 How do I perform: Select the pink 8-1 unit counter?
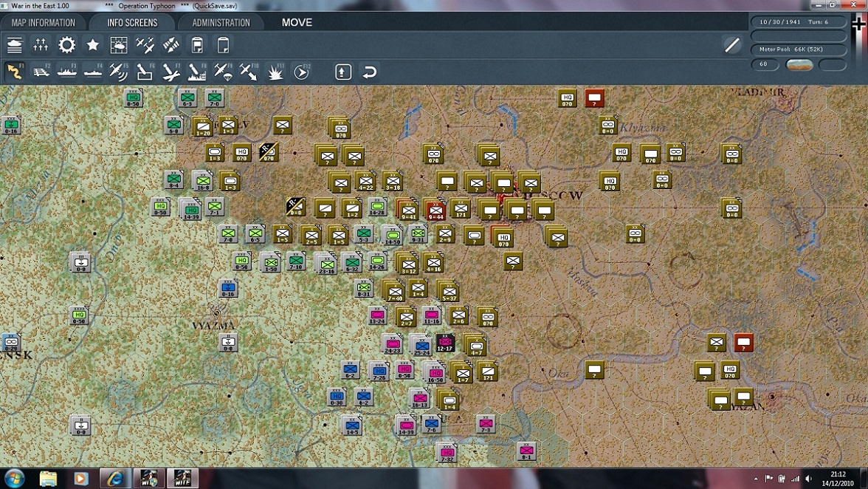tap(526, 451)
